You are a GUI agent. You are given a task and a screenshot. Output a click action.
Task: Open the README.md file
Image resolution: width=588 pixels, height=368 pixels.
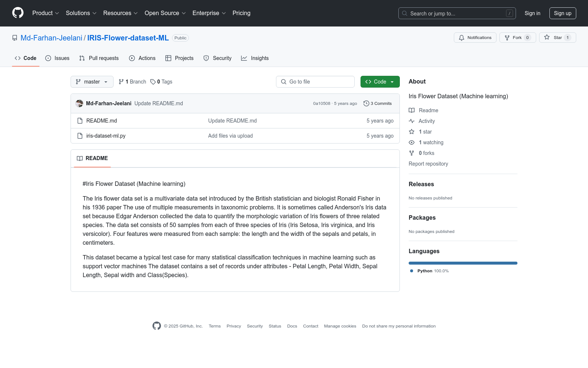click(101, 121)
